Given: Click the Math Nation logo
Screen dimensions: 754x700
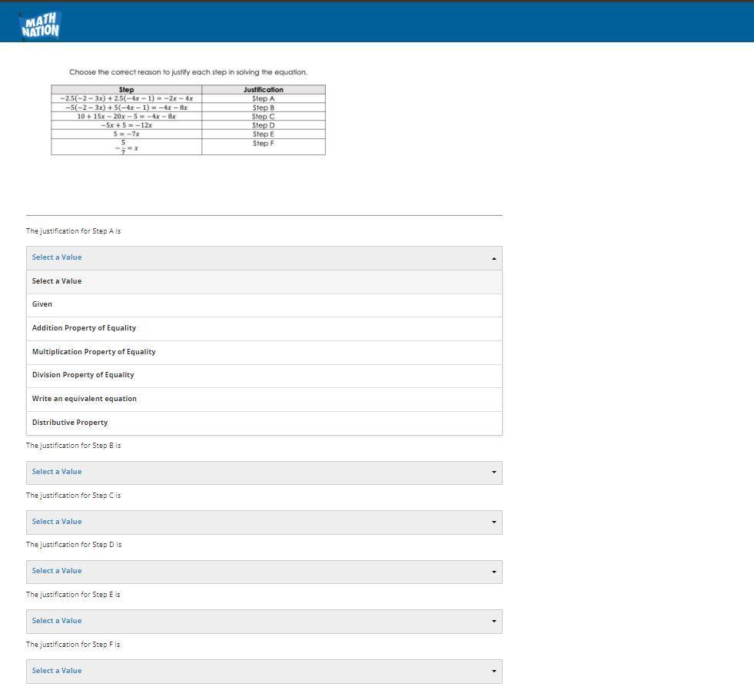Looking at the screenshot, I should 41,25.
